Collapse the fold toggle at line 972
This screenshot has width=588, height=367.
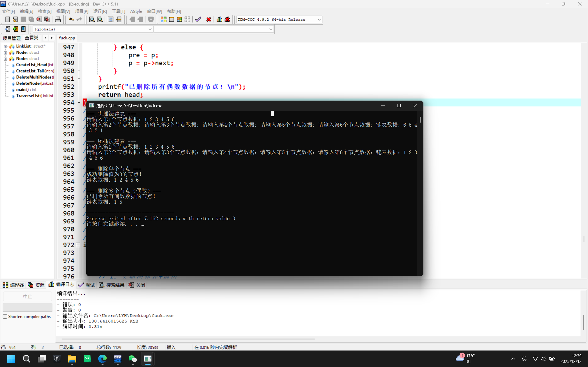[x=78, y=245]
